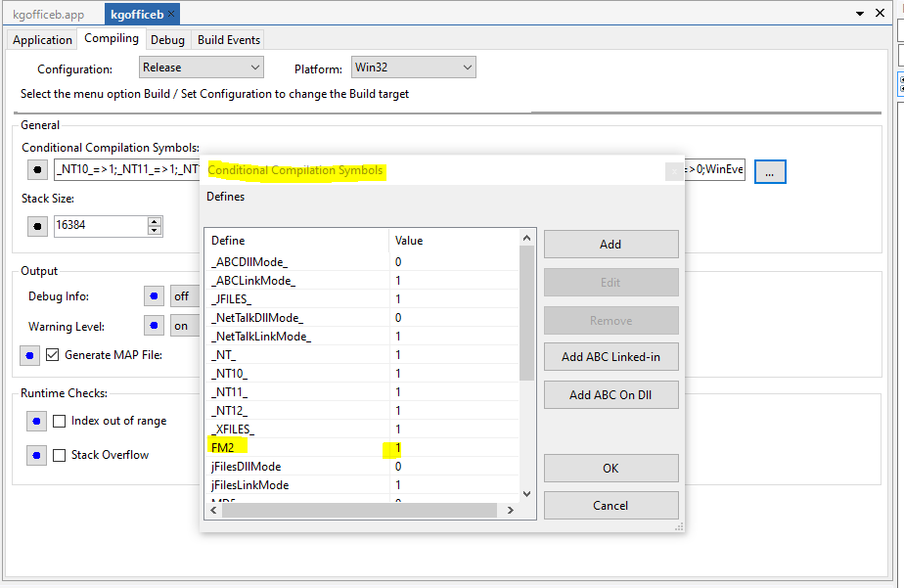This screenshot has height=588, width=904.
Task: Click the blue dot button next to Warning Level
Action: [154, 326]
